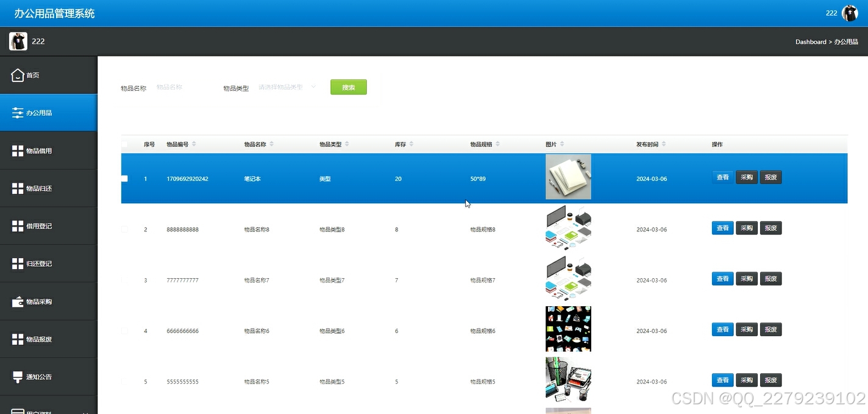Check the checkbox on row 8888888888

[124, 229]
